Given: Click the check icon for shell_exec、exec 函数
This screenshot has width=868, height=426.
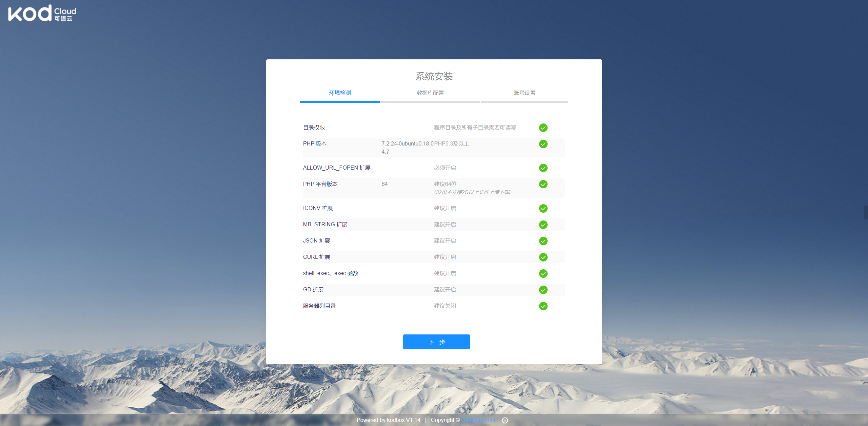Looking at the screenshot, I should [x=543, y=273].
